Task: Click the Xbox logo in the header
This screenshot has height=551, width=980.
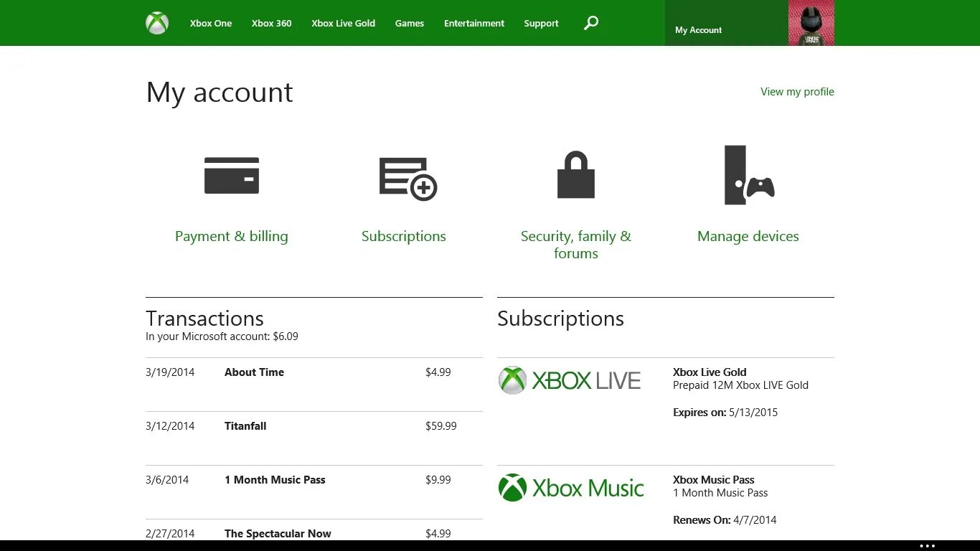Action: click(x=157, y=23)
